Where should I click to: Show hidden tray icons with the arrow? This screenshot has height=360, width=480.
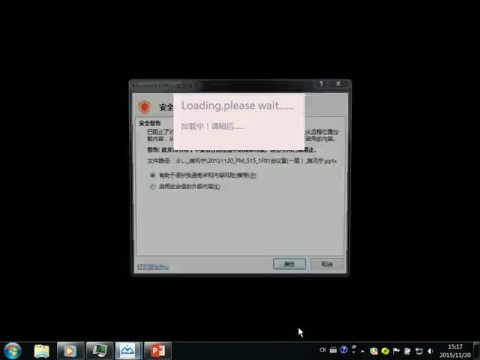tap(363, 351)
